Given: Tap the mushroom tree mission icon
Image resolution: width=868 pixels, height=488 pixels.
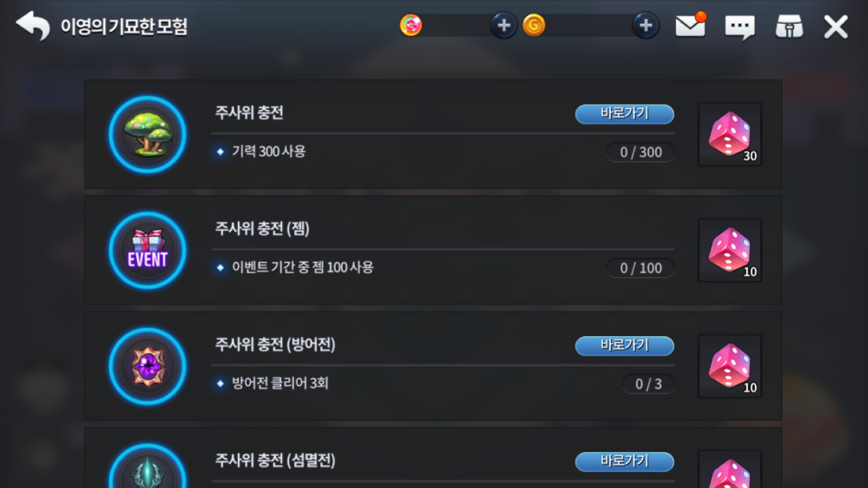Looking at the screenshot, I should click(x=147, y=135).
